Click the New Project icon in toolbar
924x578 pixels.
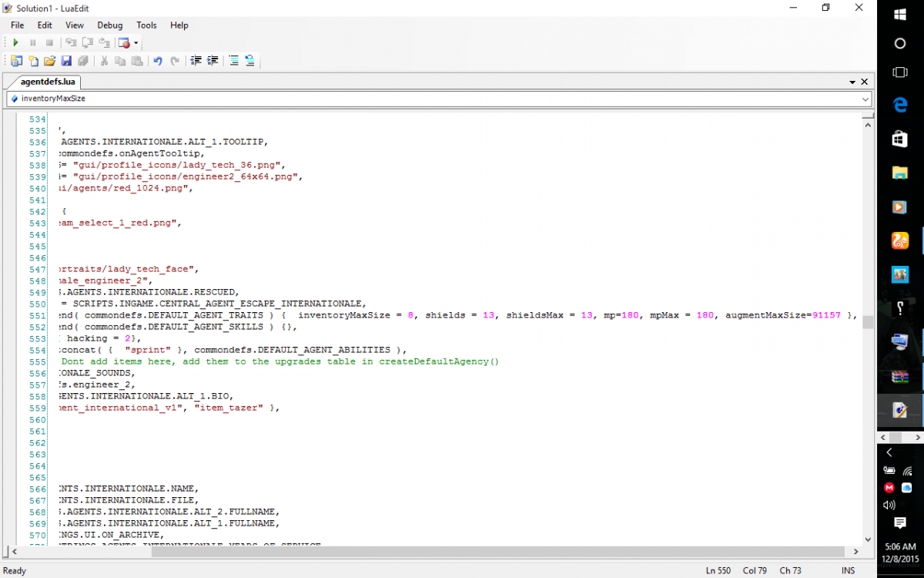(16, 61)
